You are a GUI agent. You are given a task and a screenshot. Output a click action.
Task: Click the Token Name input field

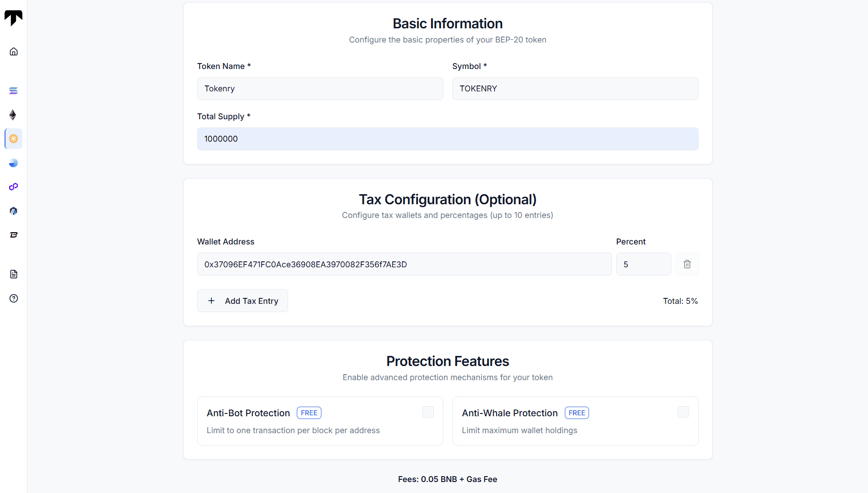coord(320,89)
